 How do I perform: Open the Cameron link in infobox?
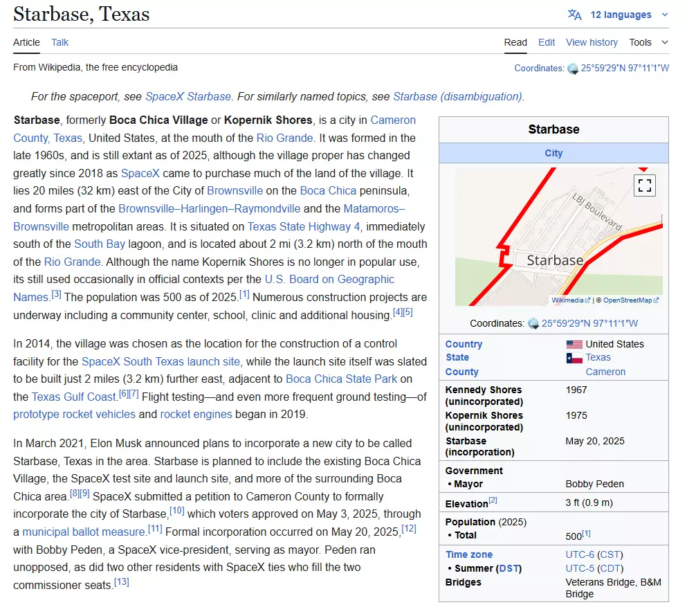(605, 372)
